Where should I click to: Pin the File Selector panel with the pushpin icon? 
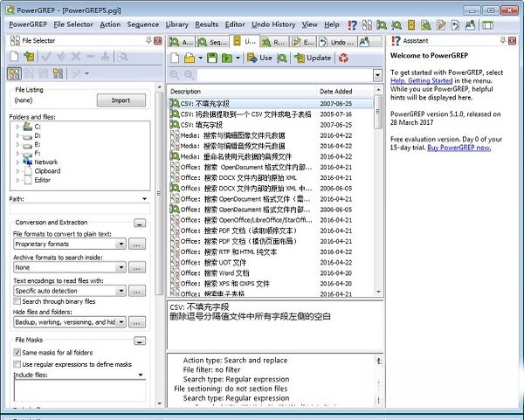(x=148, y=40)
